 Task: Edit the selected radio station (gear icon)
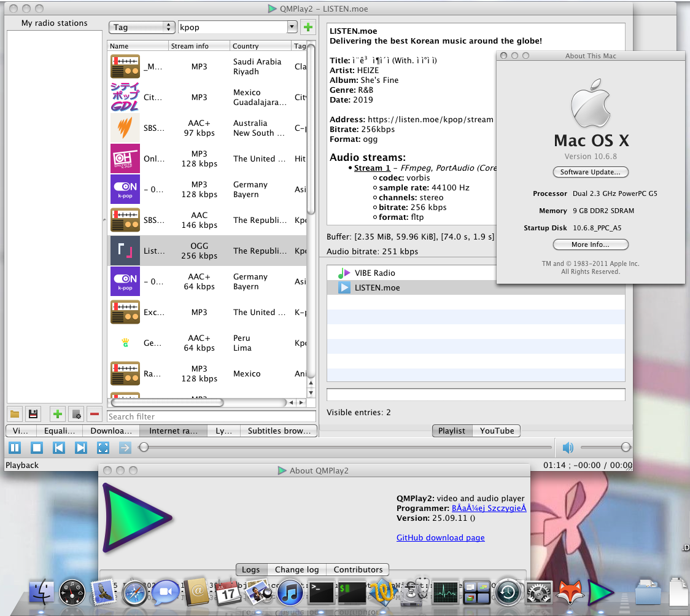click(76, 414)
